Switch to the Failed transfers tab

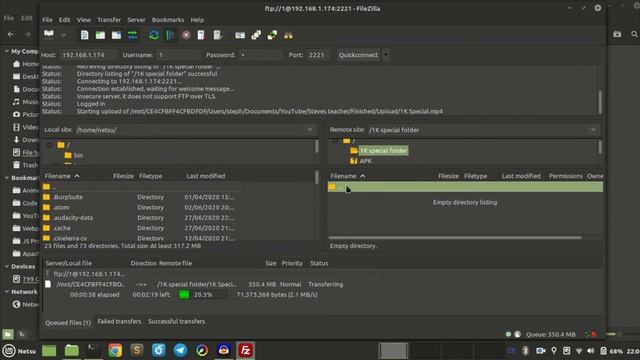(119, 322)
